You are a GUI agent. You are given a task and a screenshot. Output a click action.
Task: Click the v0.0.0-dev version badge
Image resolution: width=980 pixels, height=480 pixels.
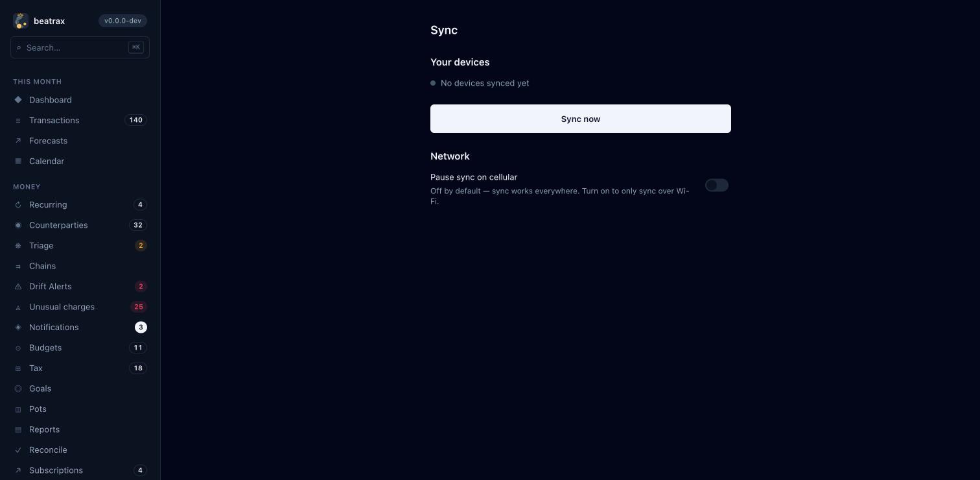pyautogui.click(x=122, y=21)
